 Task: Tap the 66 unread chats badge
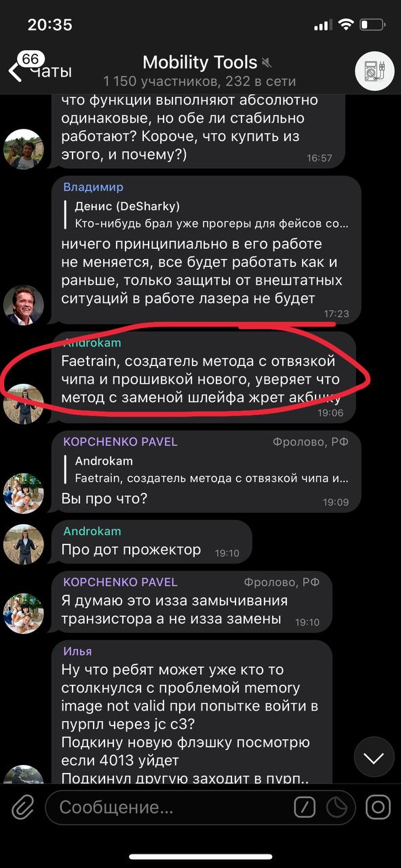30,59
